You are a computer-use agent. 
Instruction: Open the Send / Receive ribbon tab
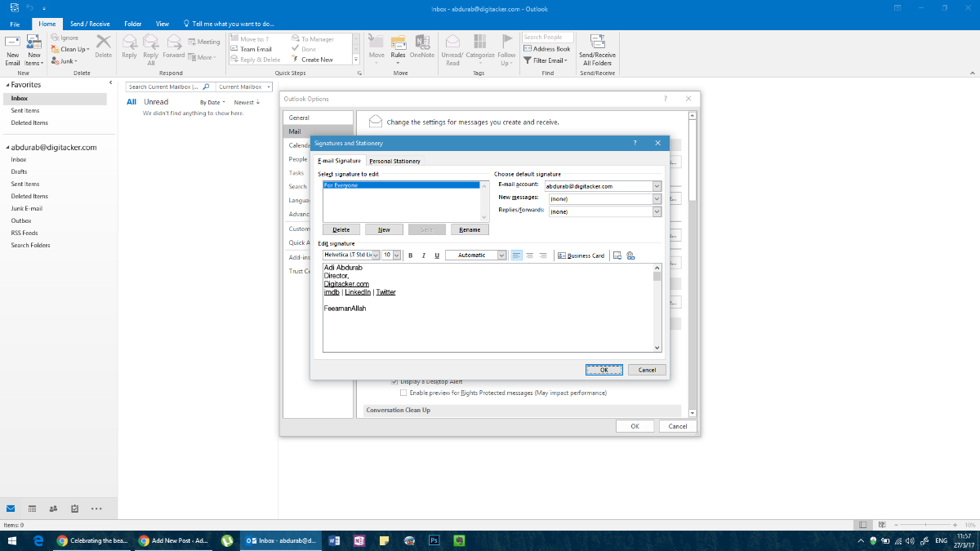pyautogui.click(x=89, y=24)
